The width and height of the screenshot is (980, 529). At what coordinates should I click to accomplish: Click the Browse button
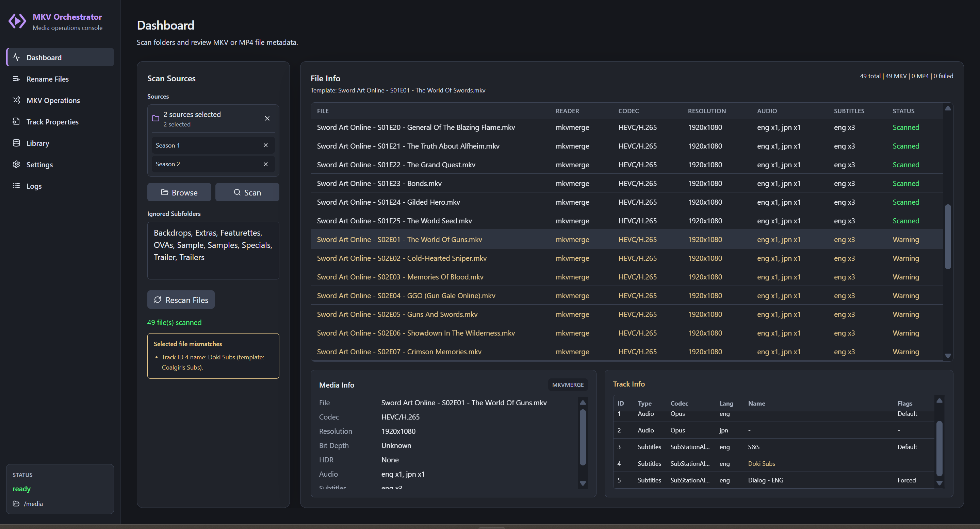179,192
